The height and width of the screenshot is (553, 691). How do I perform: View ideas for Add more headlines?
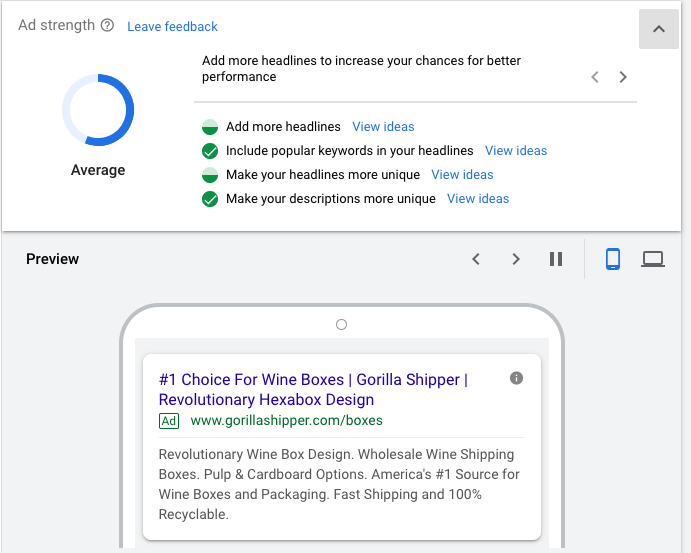coord(383,126)
